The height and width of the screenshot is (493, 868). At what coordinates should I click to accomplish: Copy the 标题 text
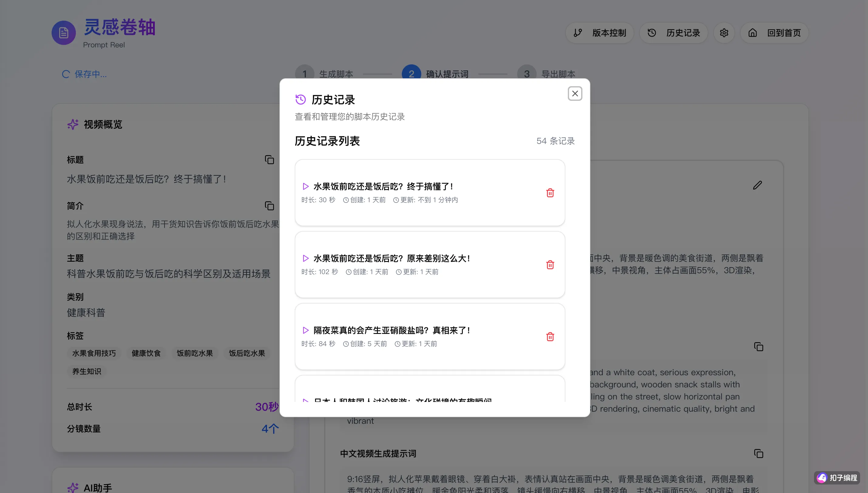[x=269, y=160]
